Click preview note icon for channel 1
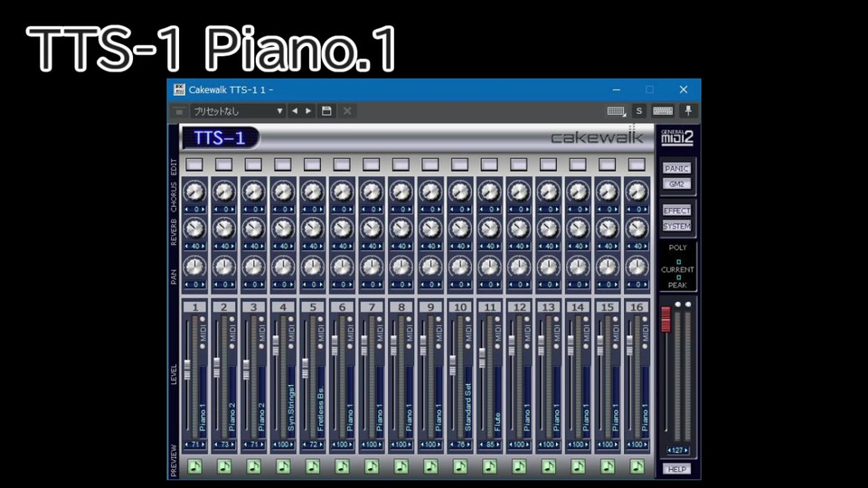The width and height of the screenshot is (868, 488). (195, 466)
